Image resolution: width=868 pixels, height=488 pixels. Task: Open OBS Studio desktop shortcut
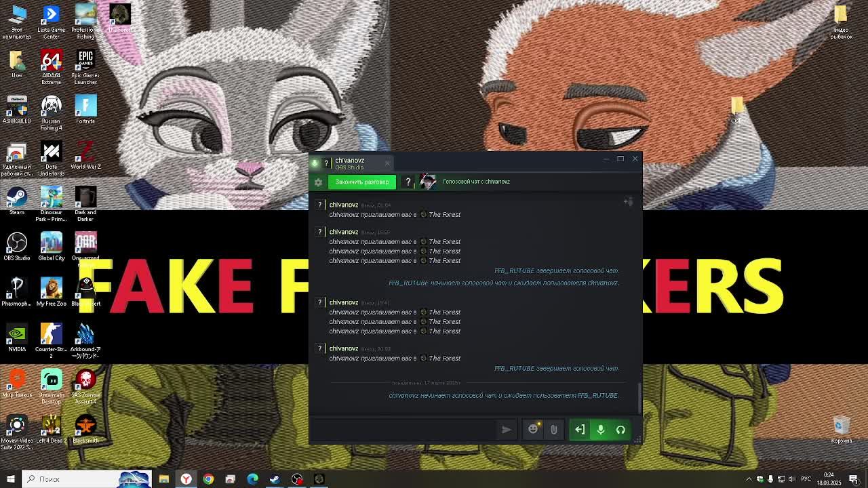(17, 247)
